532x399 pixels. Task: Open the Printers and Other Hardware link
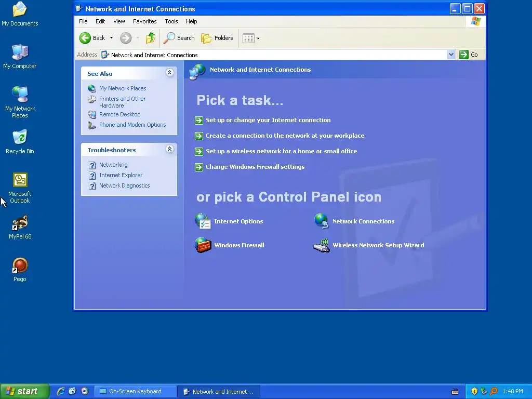click(x=122, y=102)
